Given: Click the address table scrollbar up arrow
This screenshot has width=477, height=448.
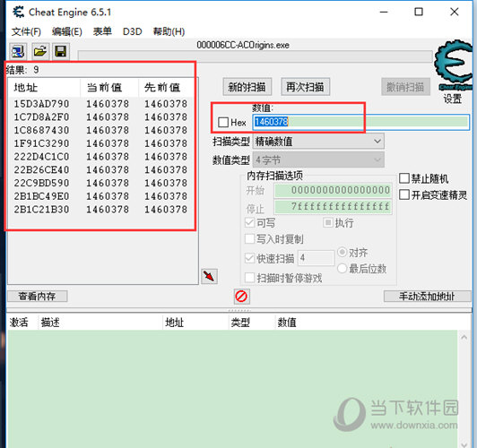Looking at the screenshot, I should [x=464, y=337].
